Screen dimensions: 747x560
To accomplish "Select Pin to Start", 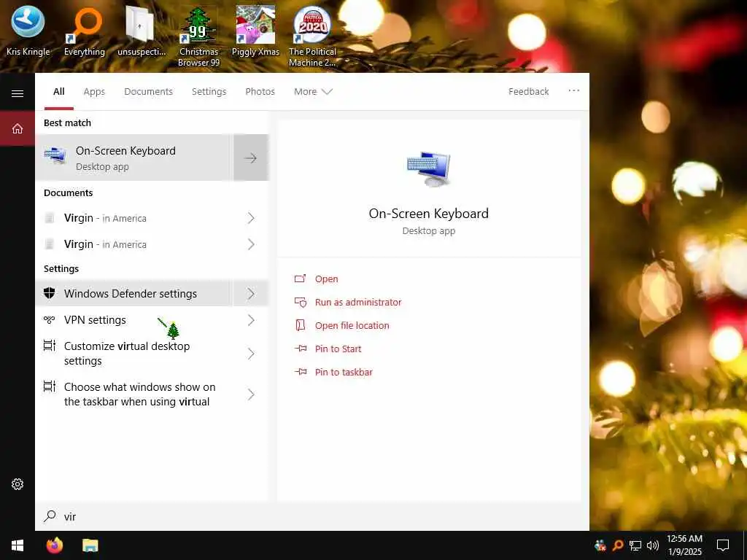I will click(338, 349).
